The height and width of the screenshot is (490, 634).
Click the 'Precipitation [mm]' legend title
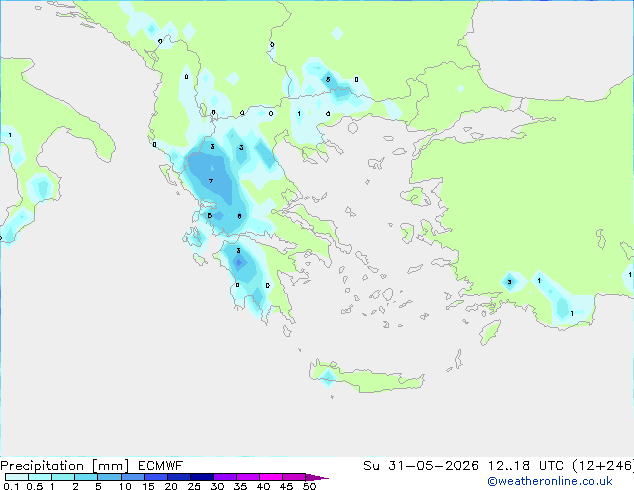(65, 466)
